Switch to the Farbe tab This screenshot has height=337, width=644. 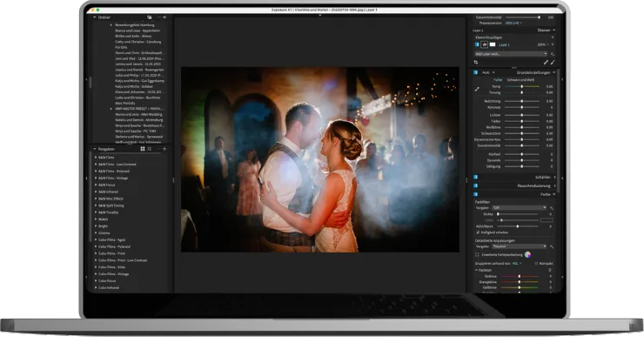coord(498,80)
